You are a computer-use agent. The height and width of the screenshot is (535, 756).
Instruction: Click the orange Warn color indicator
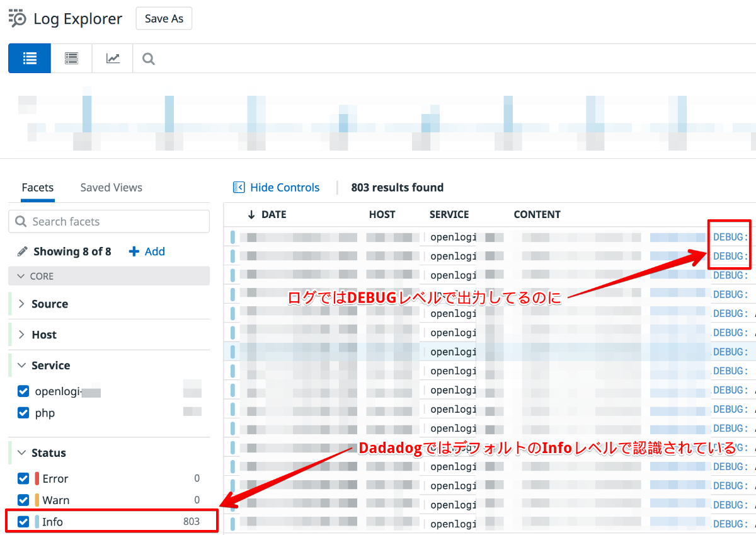[x=37, y=500]
